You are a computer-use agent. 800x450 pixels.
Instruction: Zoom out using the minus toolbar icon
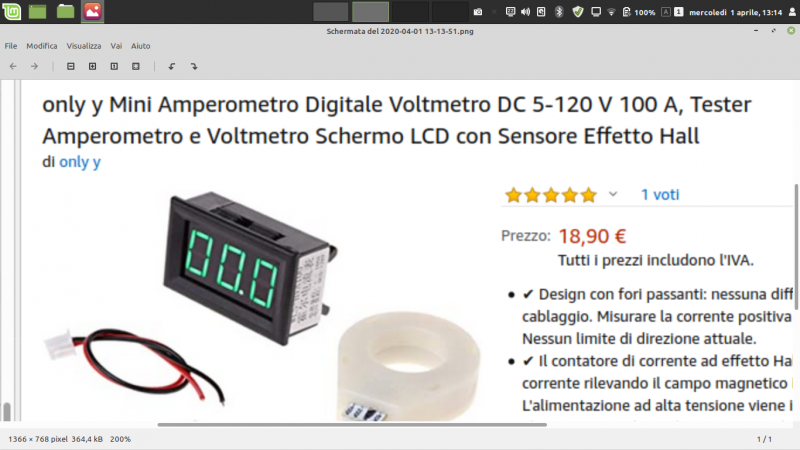(x=71, y=66)
